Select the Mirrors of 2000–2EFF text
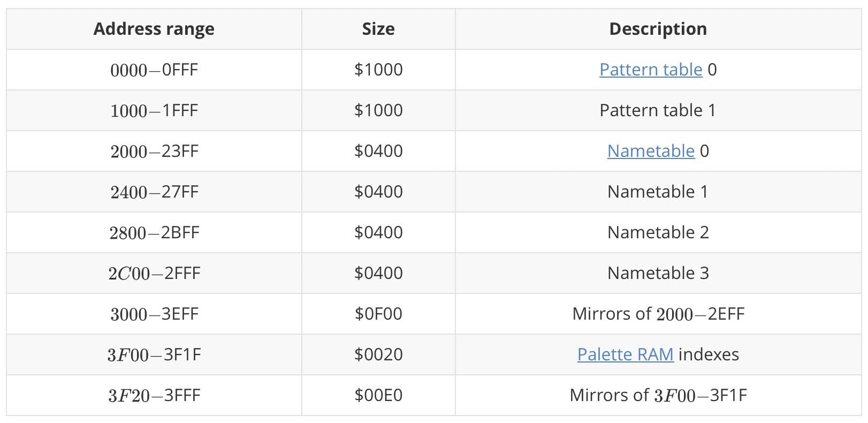 coord(658,314)
